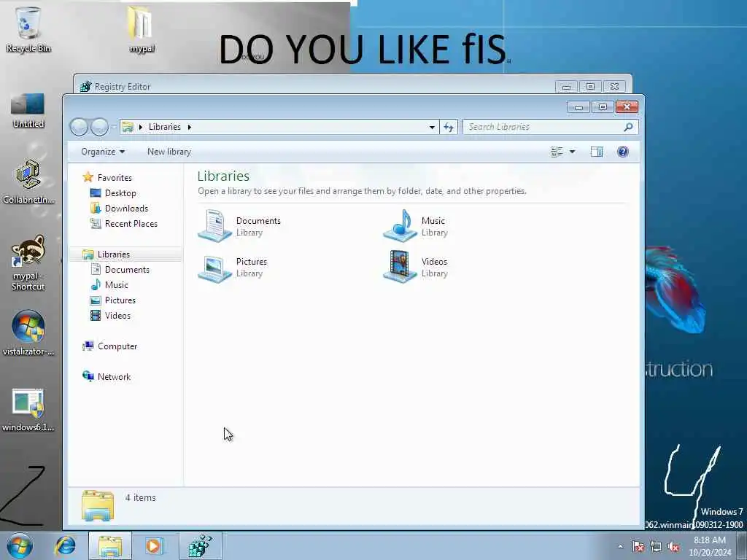Open recent pages dropdown beside navigation buttons

(x=113, y=127)
